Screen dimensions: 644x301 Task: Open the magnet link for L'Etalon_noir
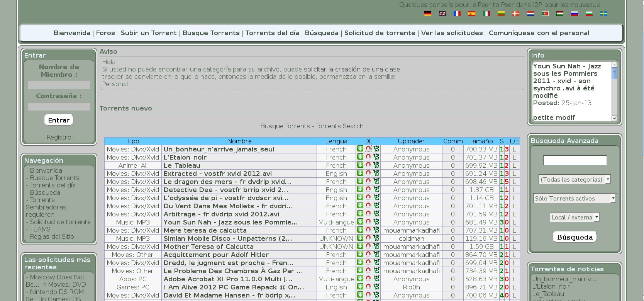(368, 157)
